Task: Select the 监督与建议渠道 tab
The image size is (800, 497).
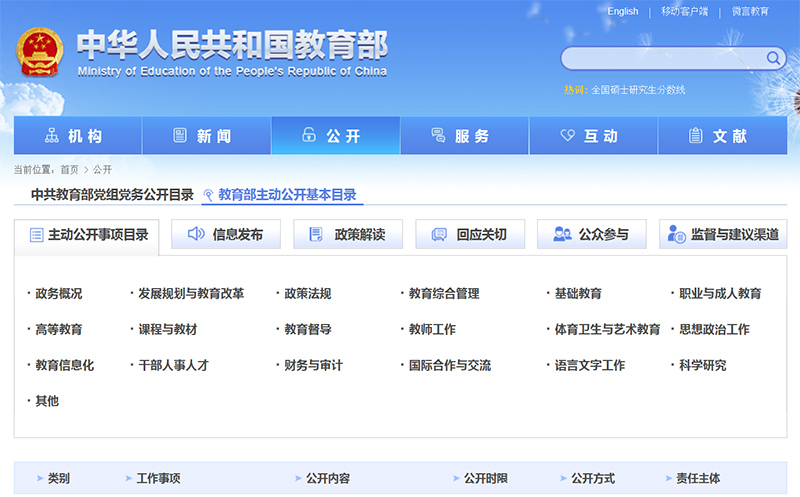Action: click(x=723, y=234)
